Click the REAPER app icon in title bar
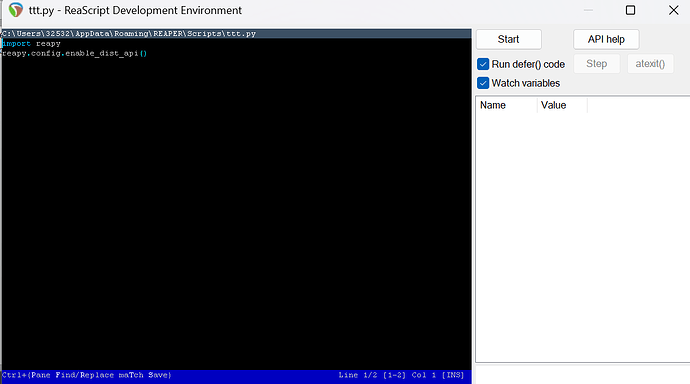Screen dimensions: 690x384 point(16,10)
